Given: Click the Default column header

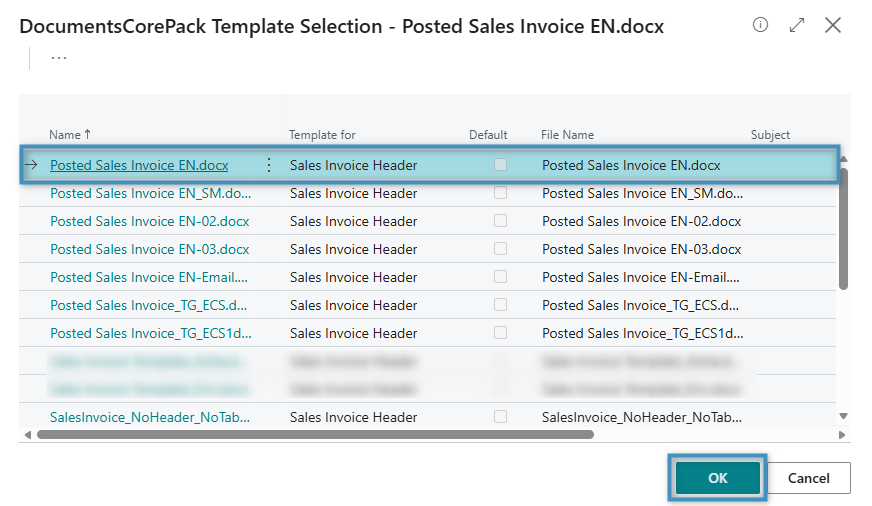Looking at the screenshot, I should click(x=488, y=135).
